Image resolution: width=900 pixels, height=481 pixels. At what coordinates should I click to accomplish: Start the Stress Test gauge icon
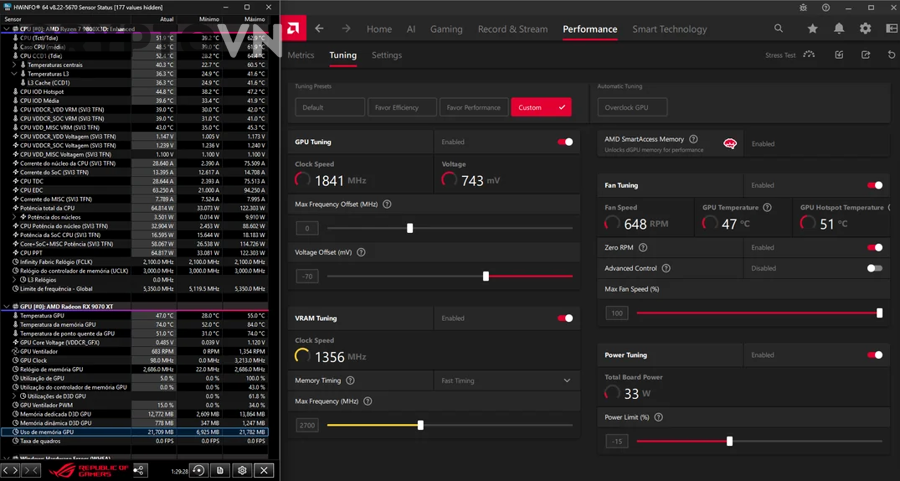(809, 55)
